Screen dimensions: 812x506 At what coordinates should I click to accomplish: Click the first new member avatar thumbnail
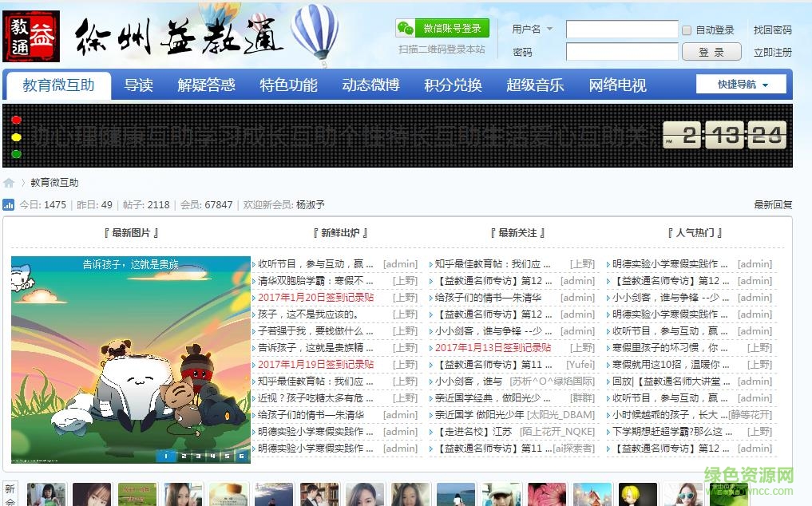46,494
